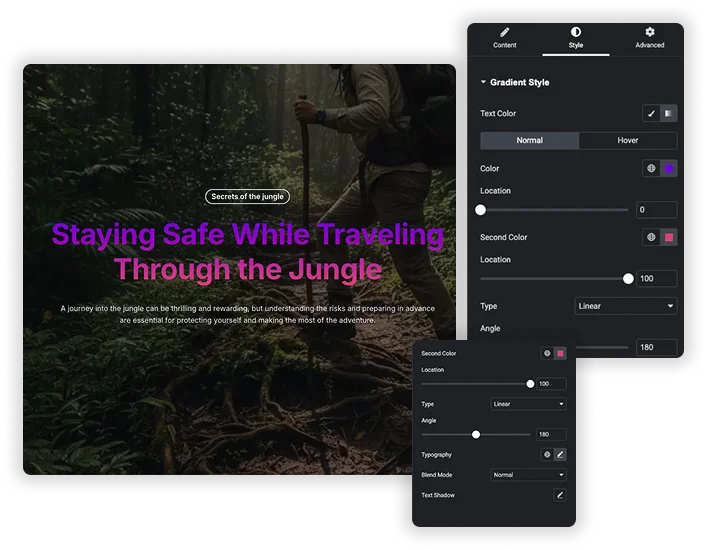Screen dimensions: 713x550
Task: Switch to Normal state toggle
Action: click(x=529, y=140)
